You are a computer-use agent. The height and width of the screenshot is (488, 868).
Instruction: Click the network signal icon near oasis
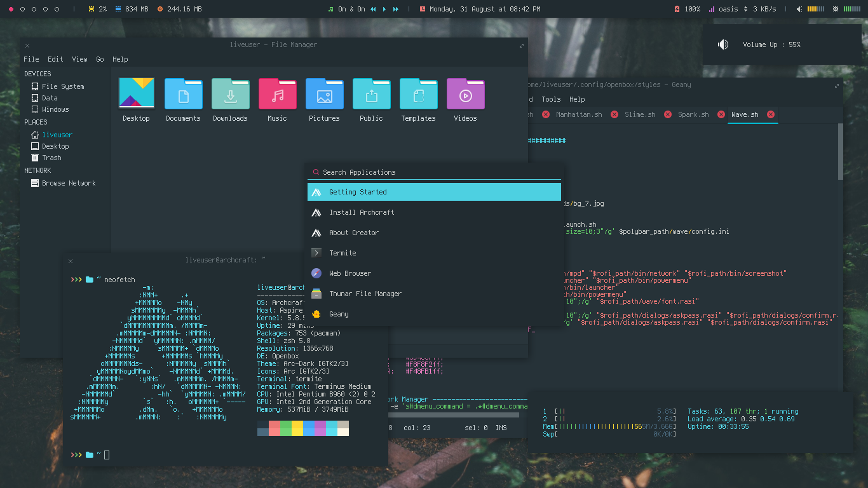click(x=712, y=10)
